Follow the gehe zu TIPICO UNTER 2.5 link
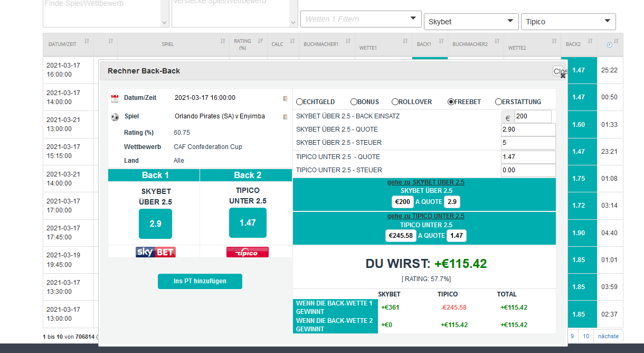Image resolution: width=644 pixels, height=353 pixels. point(426,216)
